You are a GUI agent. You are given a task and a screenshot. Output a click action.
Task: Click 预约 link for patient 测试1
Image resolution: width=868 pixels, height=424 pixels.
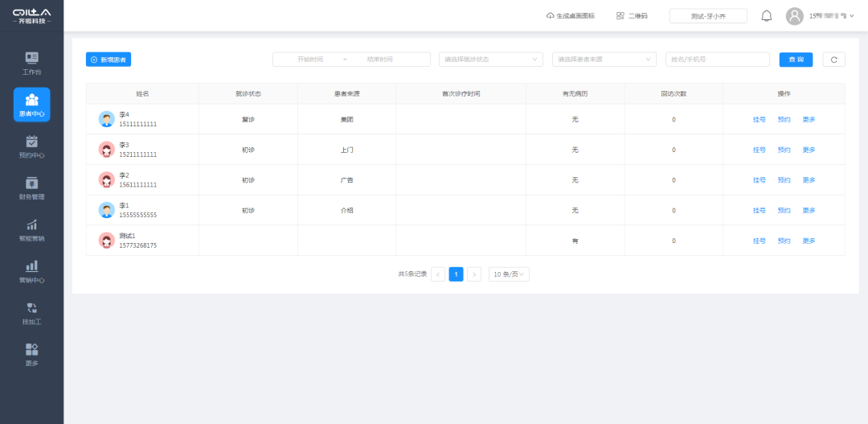click(784, 241)
